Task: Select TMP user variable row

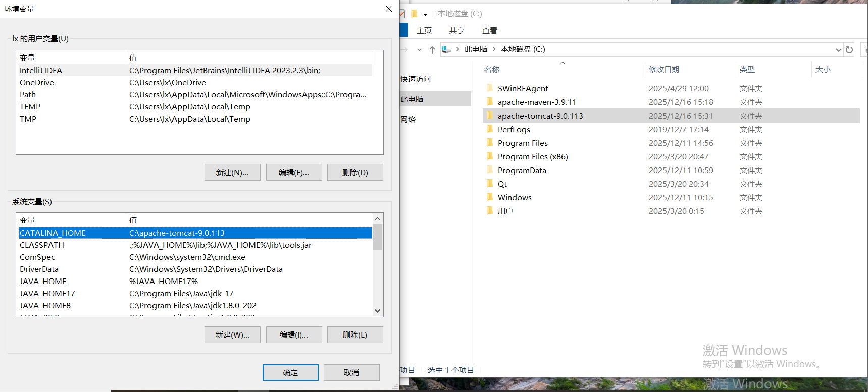Action: pyautogui.click(x=195, y=119)
